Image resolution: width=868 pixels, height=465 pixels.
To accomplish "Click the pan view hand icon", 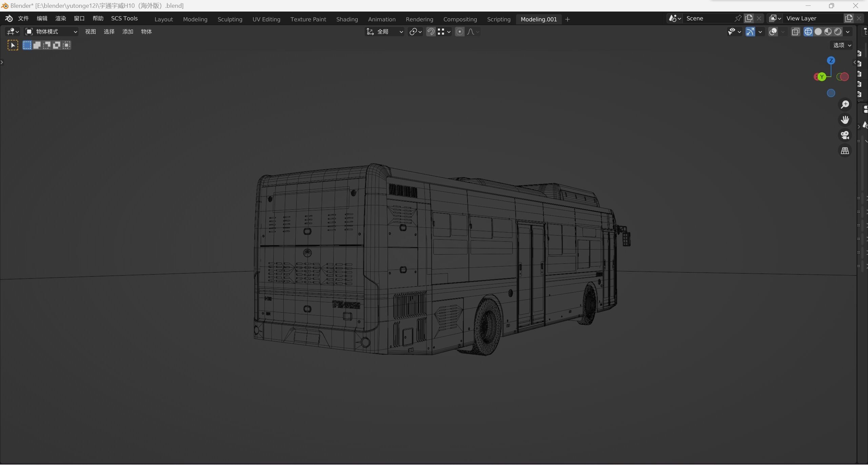I will [845, 120].
